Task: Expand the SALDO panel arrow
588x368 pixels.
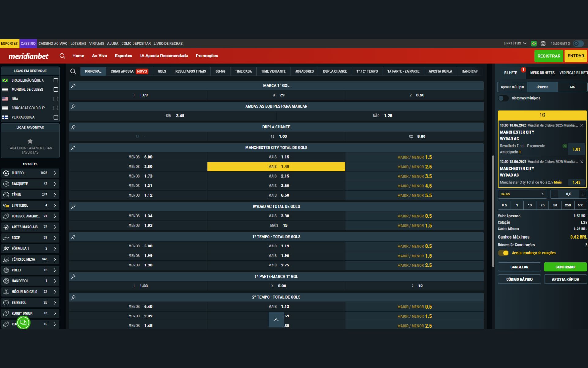Action: [543, 194]
